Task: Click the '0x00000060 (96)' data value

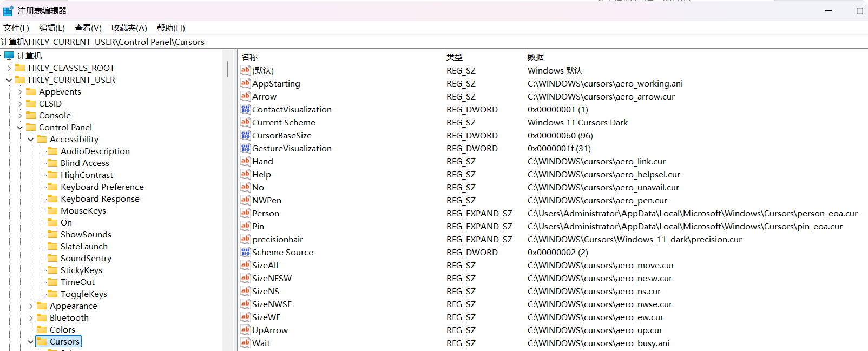Action: (x=560, y=135)
